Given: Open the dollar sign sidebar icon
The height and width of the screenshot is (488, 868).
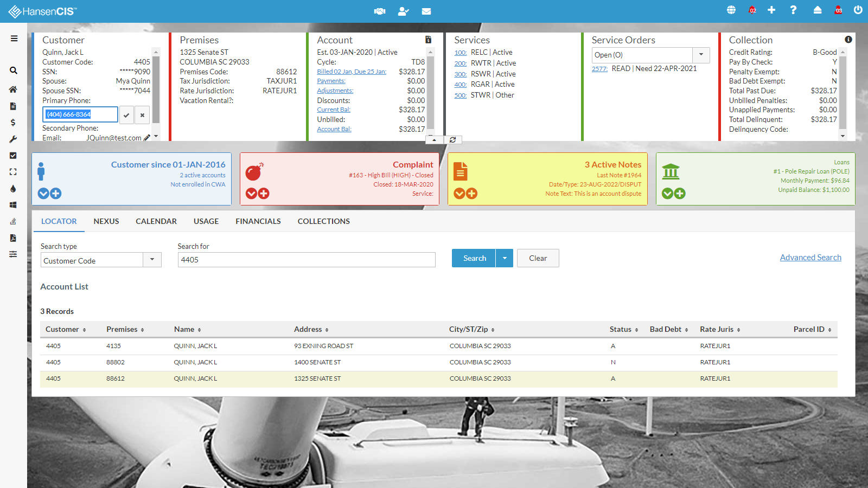Looking at the screenshot, I should pos(13,123).
